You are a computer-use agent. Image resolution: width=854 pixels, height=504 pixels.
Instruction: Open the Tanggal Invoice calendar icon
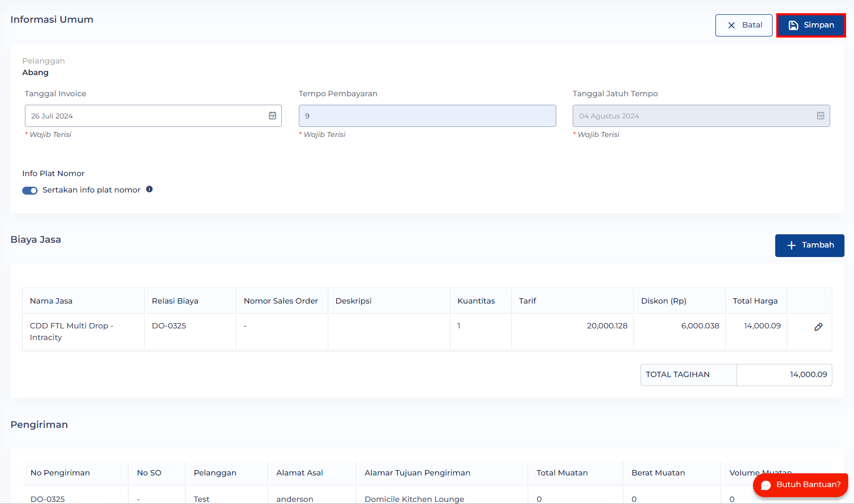pyautogui.click(x=272, y=116)
